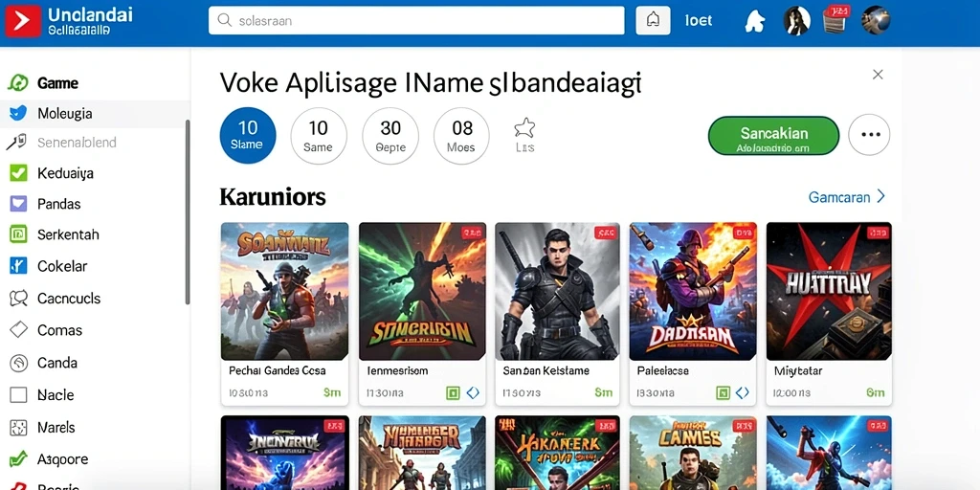Viewport: 980px width, 490px height.
Task: Click blue diamond icon on Ienmesrisom card
Action: (x=473, y=392)
